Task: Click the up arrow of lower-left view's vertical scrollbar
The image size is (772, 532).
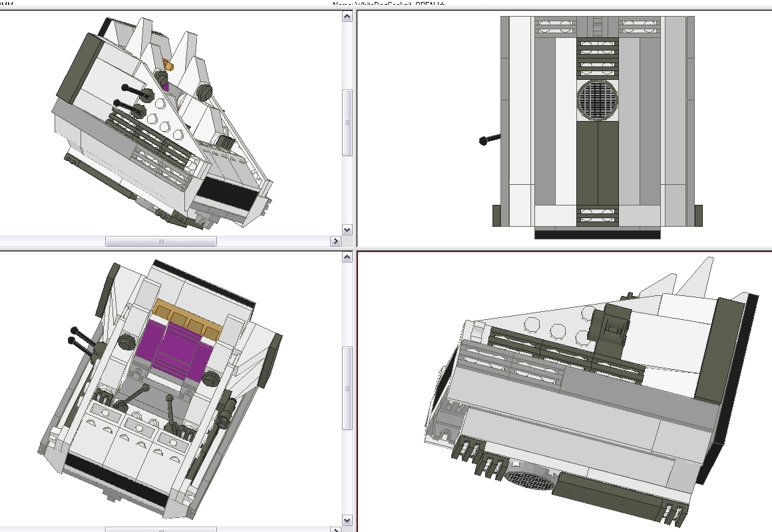Action: (x=347, y=257)
